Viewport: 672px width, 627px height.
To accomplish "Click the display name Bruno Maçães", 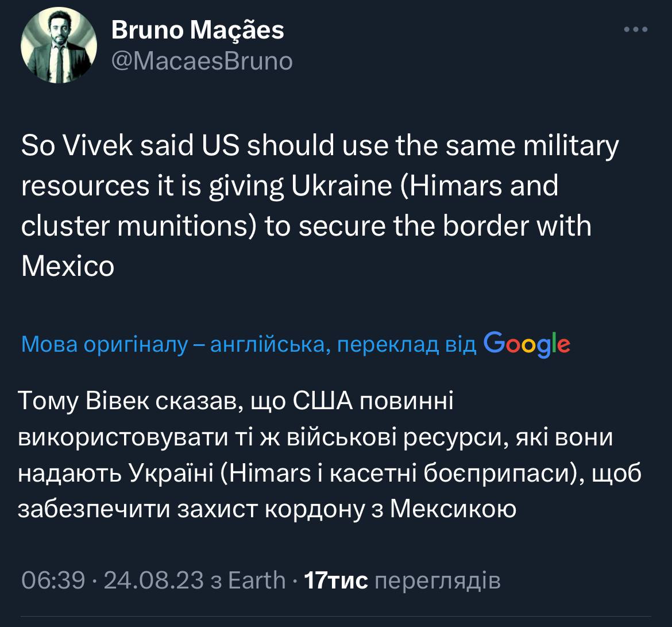I will pyautogui.click(x=197, y=30).
